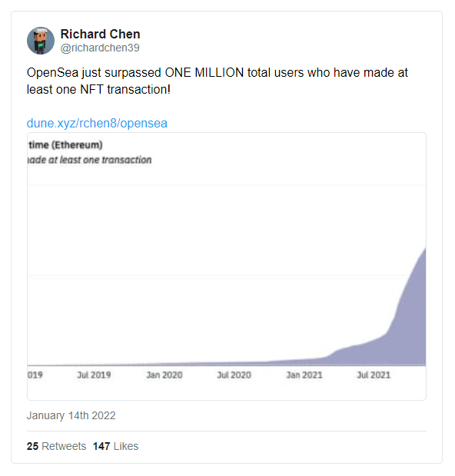Click the chart title 'time (Ethereum)'
The image size is (455, 476).
click(x=65, y=145)
